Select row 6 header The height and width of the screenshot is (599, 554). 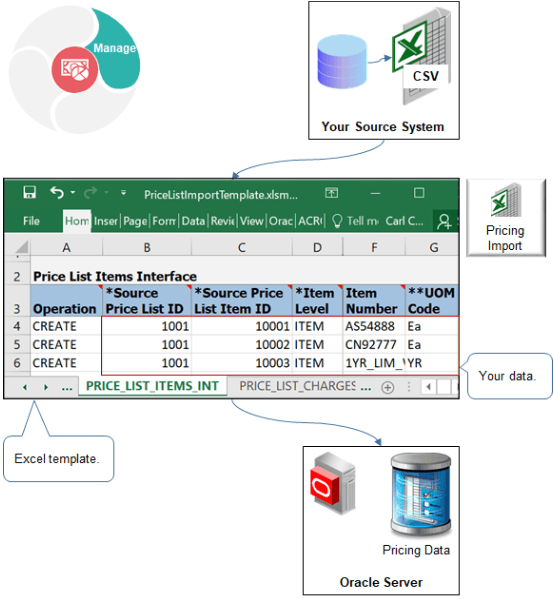click(x=17, y=363)
